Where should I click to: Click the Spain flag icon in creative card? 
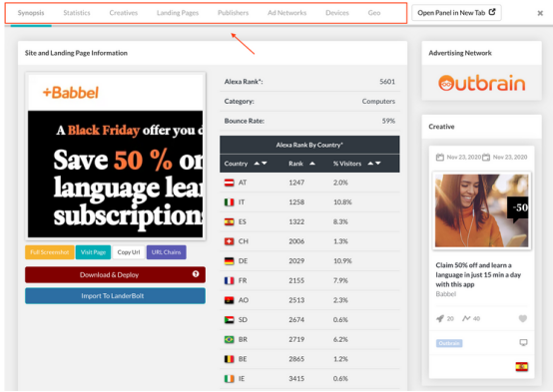pos(522,367)
